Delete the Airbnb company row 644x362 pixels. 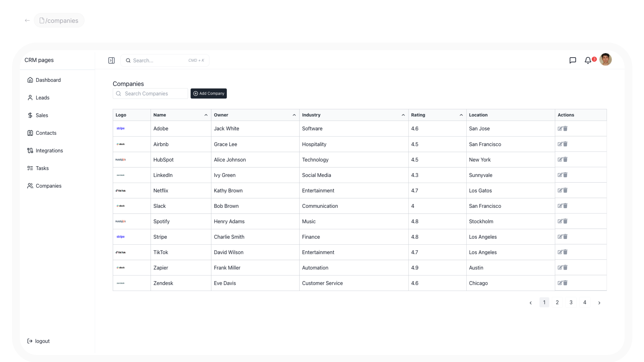pos(565,144)
